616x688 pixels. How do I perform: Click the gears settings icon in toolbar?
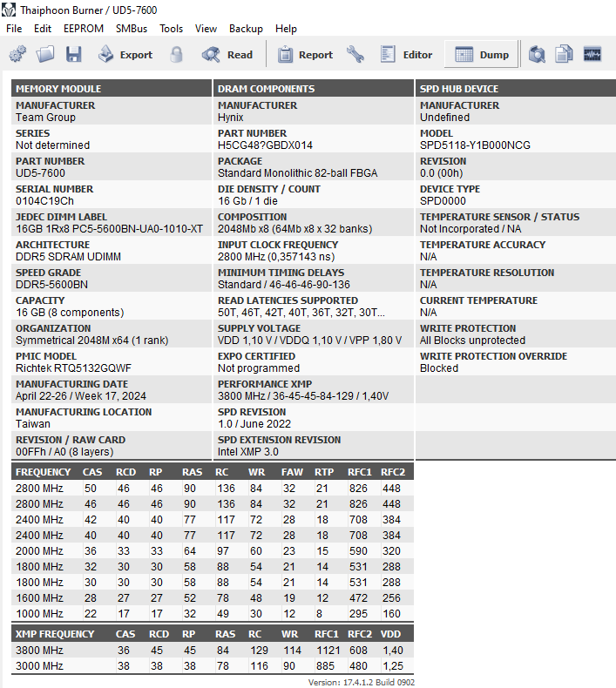17,54
